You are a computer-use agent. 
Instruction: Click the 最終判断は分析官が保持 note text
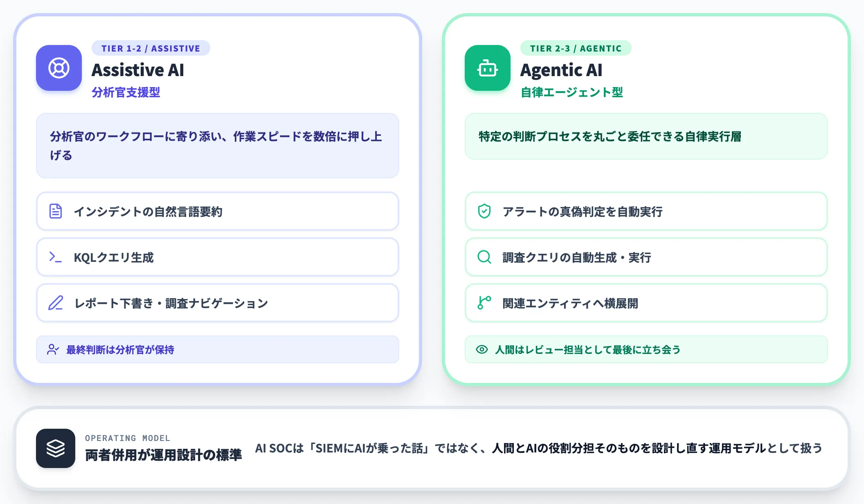(x=120, y=350)
